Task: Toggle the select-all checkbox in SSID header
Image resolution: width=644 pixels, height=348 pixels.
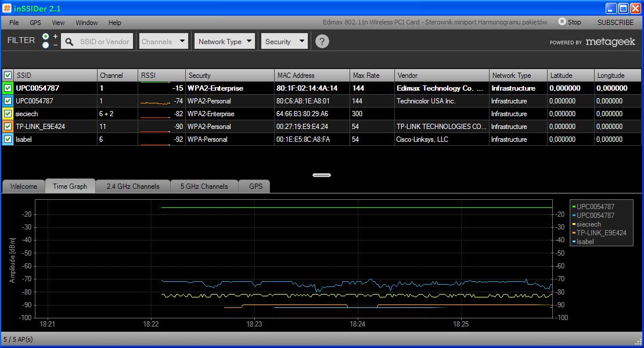Action: 8,75
